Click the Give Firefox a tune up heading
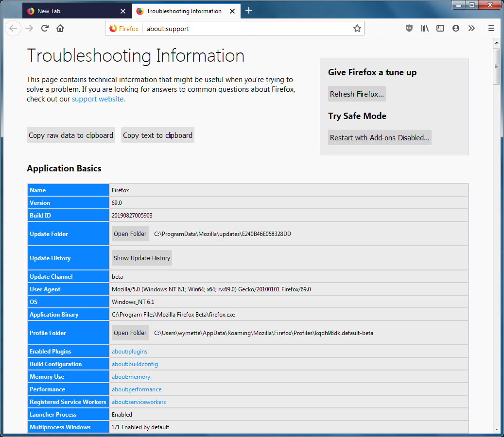Image resolution: width=504 pixels, height=437 pixels. click(x=372, y=72)
